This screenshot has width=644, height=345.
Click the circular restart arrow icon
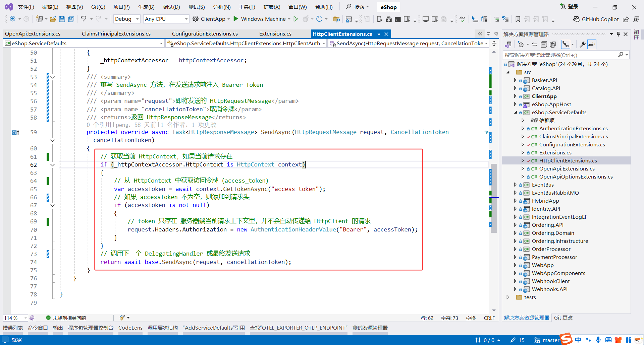319,19
